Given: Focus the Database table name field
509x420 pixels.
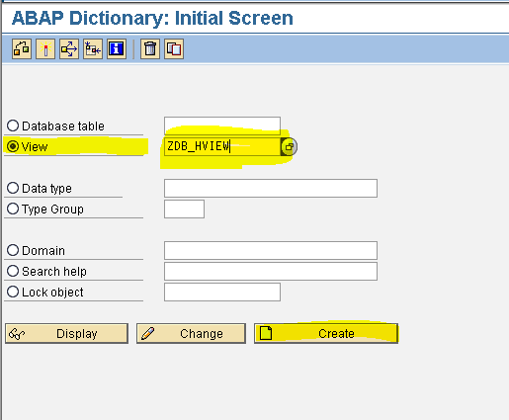Looking at the screenshot, I should 222,126.
